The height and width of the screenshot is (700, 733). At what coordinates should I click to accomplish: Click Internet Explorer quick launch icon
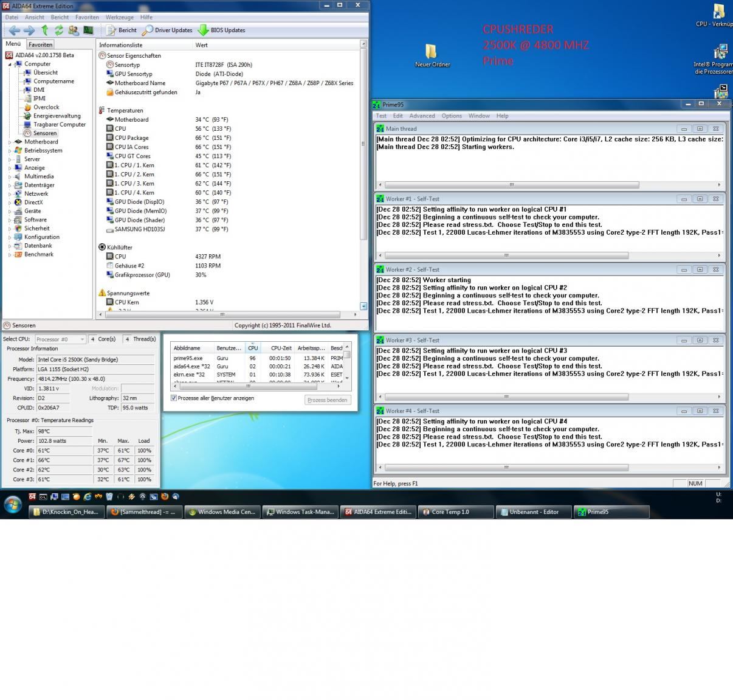point(88,496)
